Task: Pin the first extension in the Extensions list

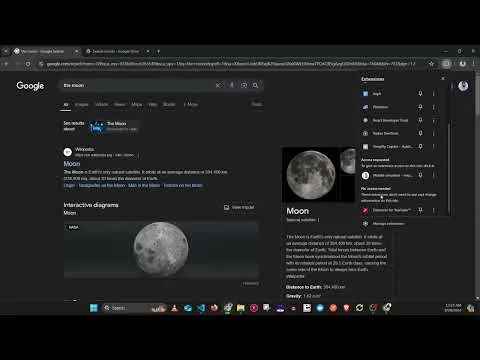Action: (420, 94)
